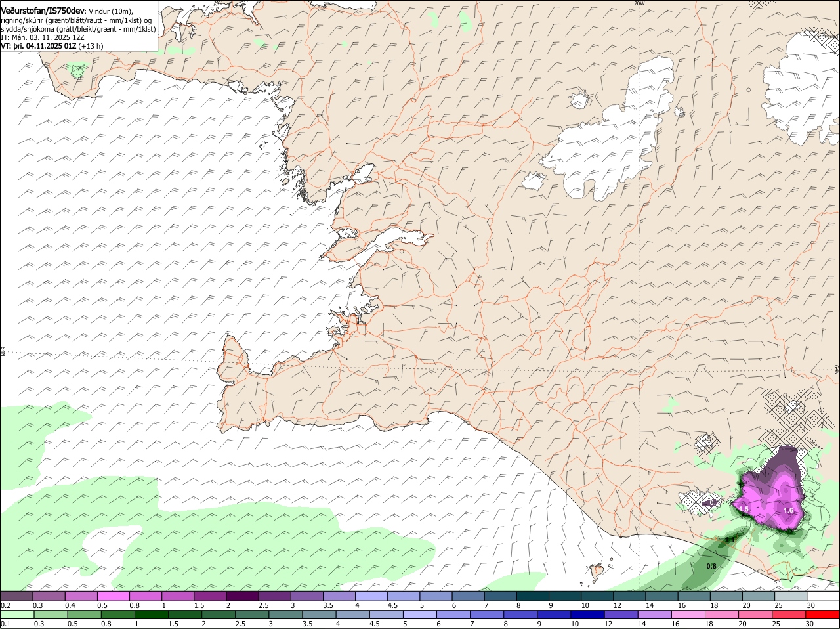
Task: Click the dark purple 2 snow legend swatch
Action: click(242, 596)
